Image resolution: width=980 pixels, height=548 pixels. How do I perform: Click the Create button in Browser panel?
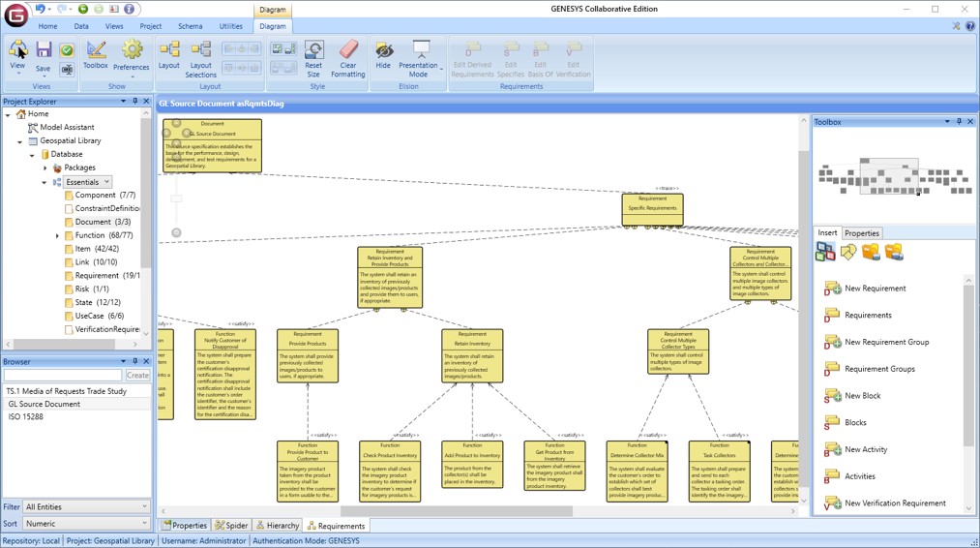[138, 375]
